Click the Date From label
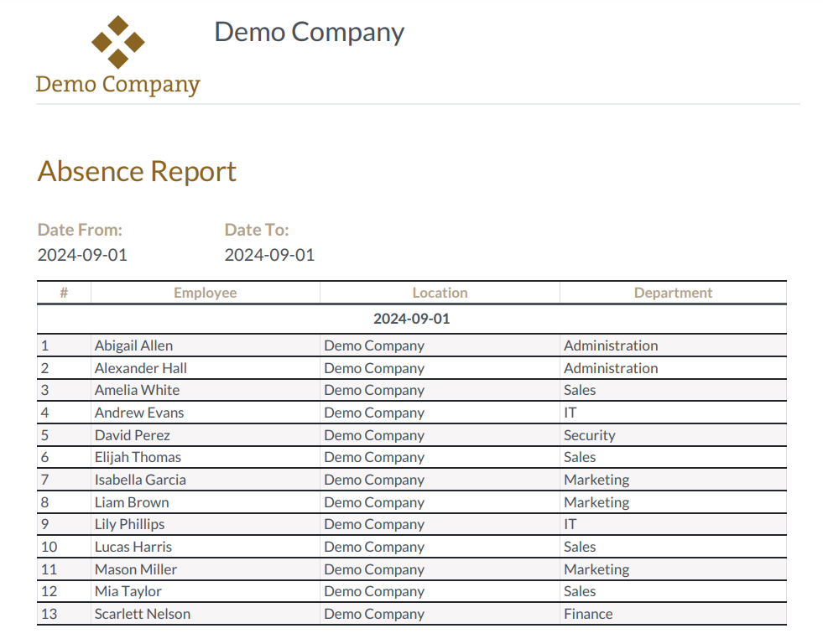This screenshot has width=823, height=644. (x=80, y=230)
